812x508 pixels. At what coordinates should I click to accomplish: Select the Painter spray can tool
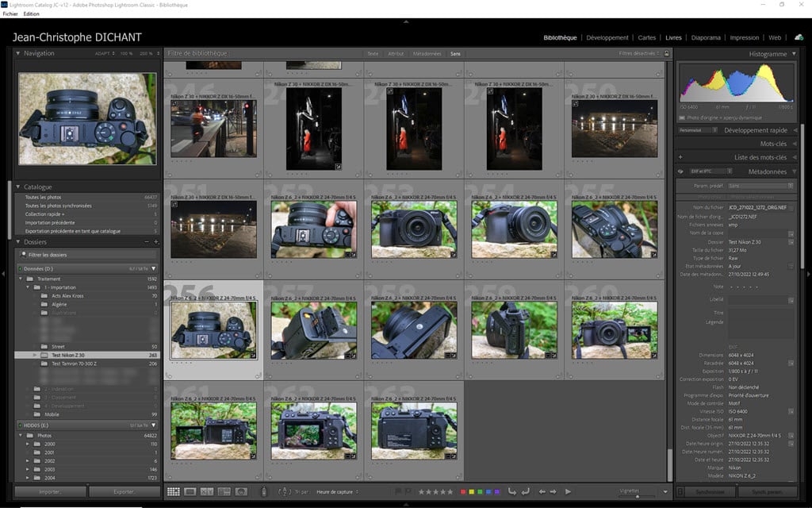click(263, 491)
